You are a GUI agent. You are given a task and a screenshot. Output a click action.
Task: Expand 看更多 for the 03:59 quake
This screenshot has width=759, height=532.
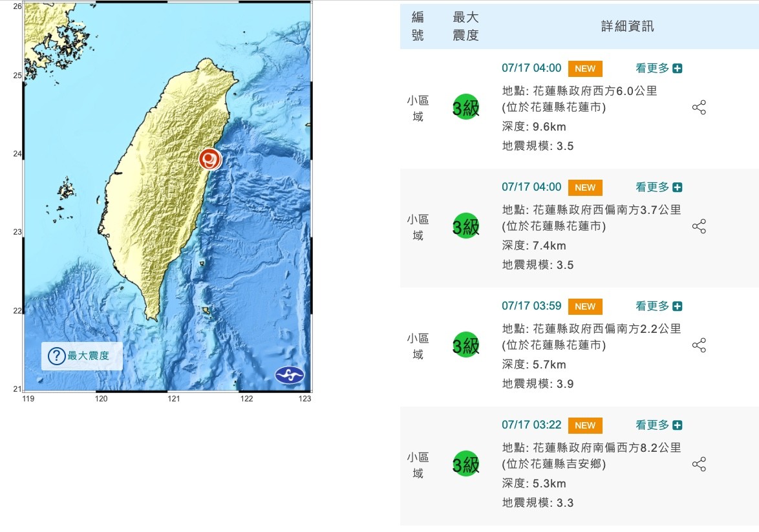[x=658, y=306]
